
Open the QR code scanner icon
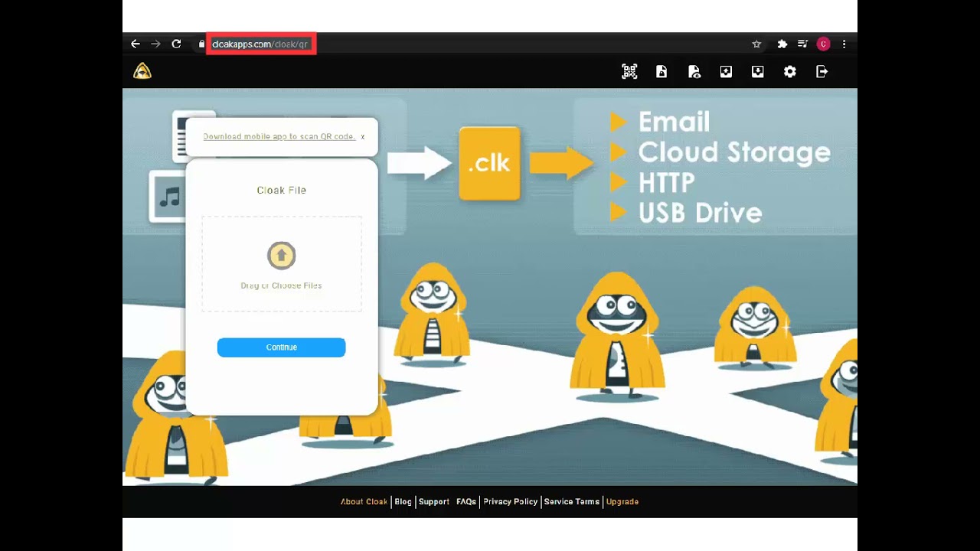pyautogui.click(x=629, y=71)
